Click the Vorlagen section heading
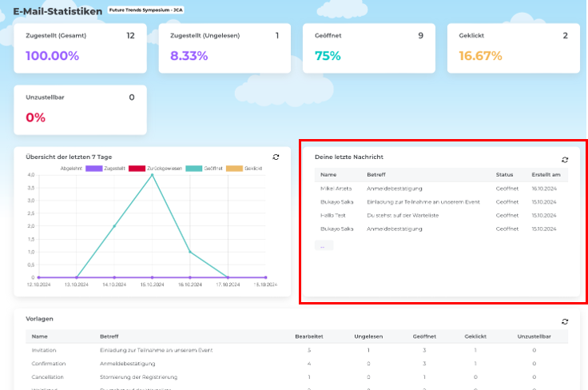This screenshot has height=390, width=588. point(39,319)
